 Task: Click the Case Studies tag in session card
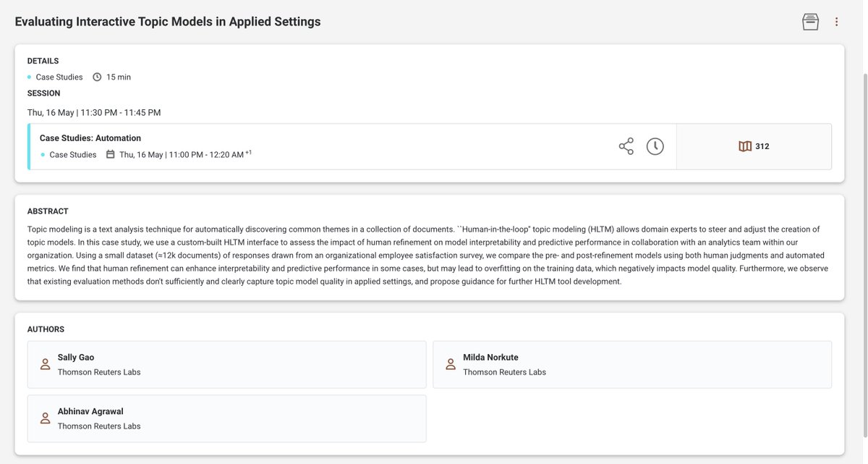[x=73, y=155]
